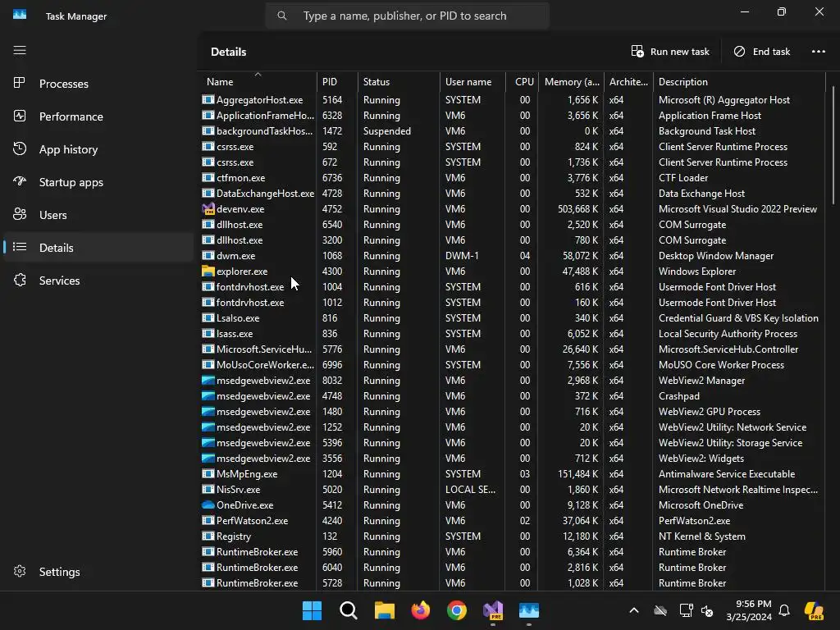Select the ctfmon.exe process row
Image resolution: width=840 pixels, height=630 pixels.
(x=512, y=178)
